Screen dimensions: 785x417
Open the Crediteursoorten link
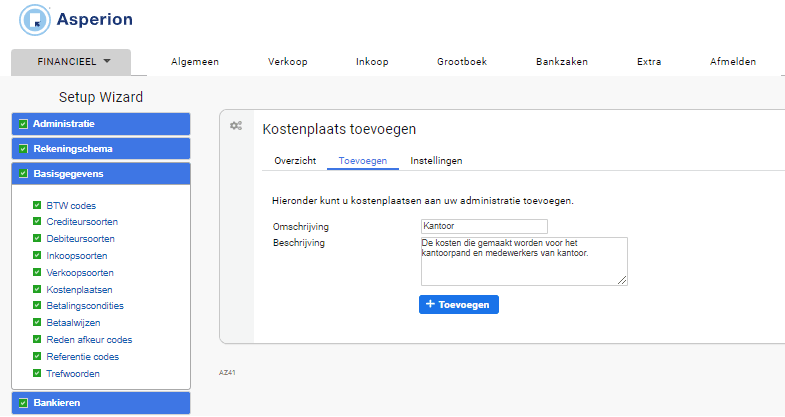(82, 222)
